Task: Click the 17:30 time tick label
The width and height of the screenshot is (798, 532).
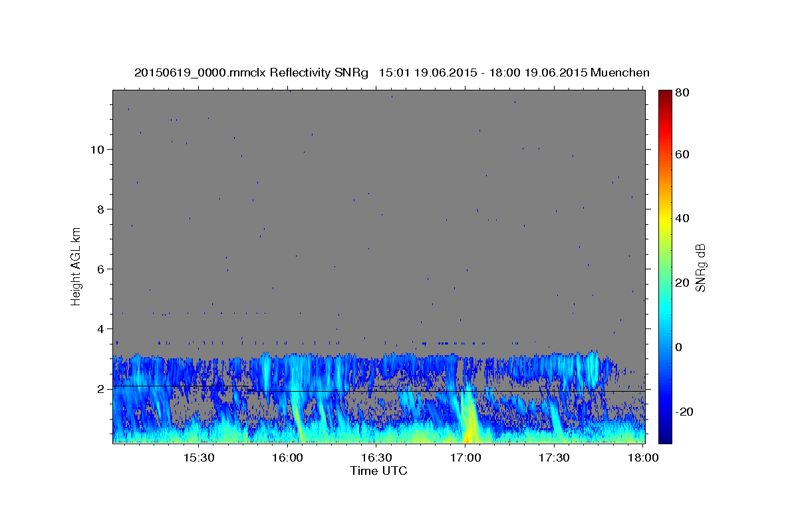Action: coord(554,458)
